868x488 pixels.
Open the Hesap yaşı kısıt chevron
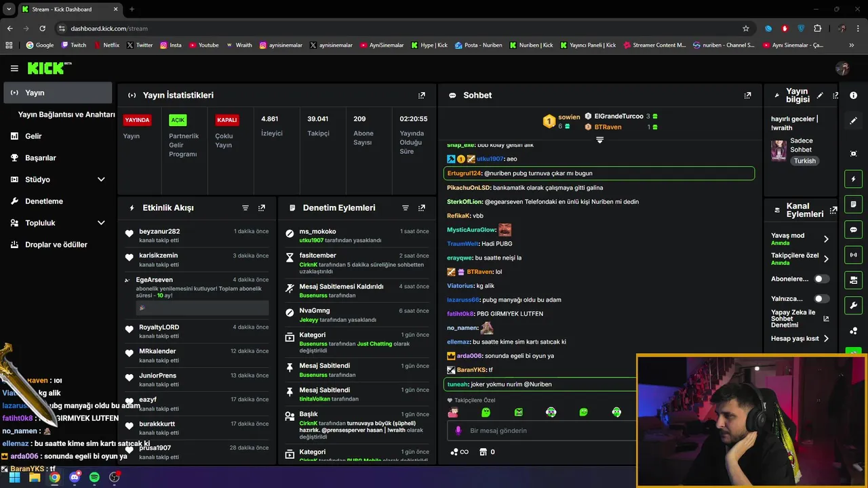[x=826, y=338]
